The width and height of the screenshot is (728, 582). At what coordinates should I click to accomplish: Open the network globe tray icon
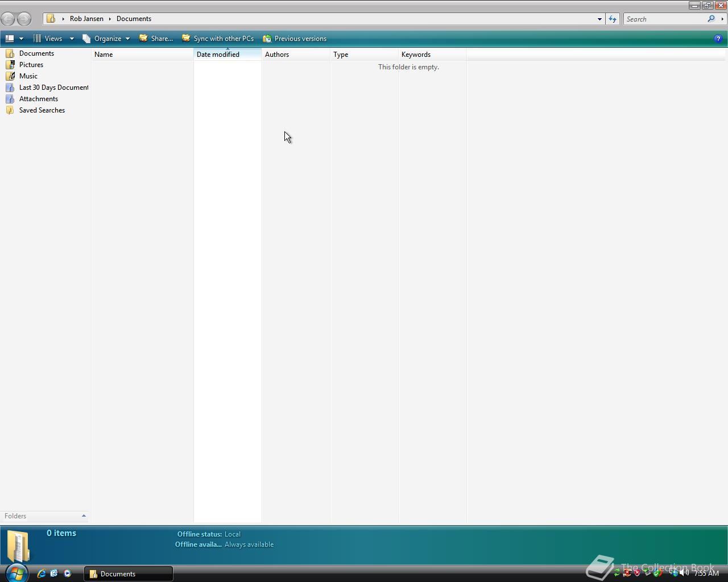tap(673, 573)
